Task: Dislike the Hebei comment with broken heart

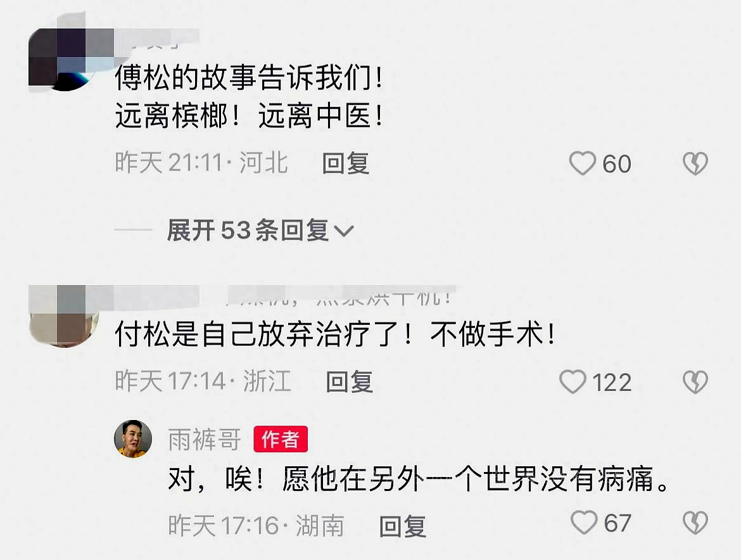Action: pos(695,163)
